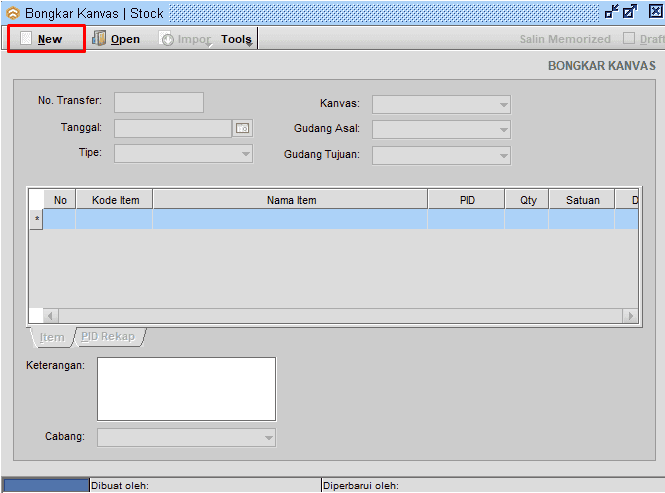Click the New document button
The image size is (665, 493).
(46, 39)
